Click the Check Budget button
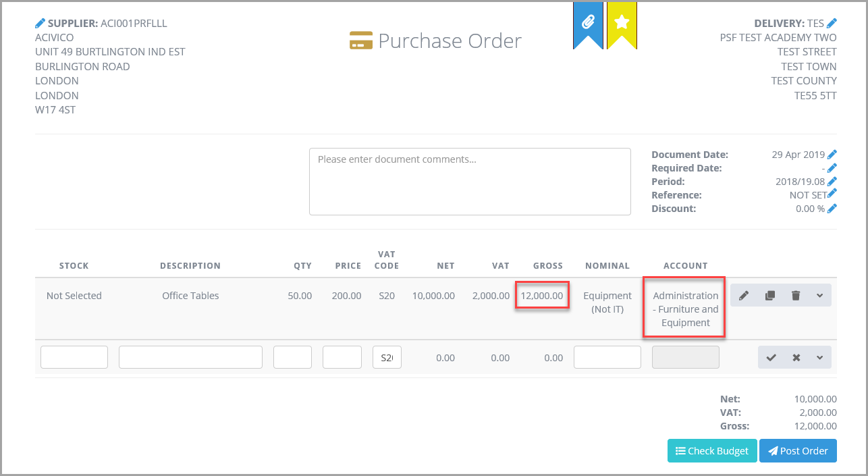This screenshot has width=868, height=476. (x=712, y=451)
